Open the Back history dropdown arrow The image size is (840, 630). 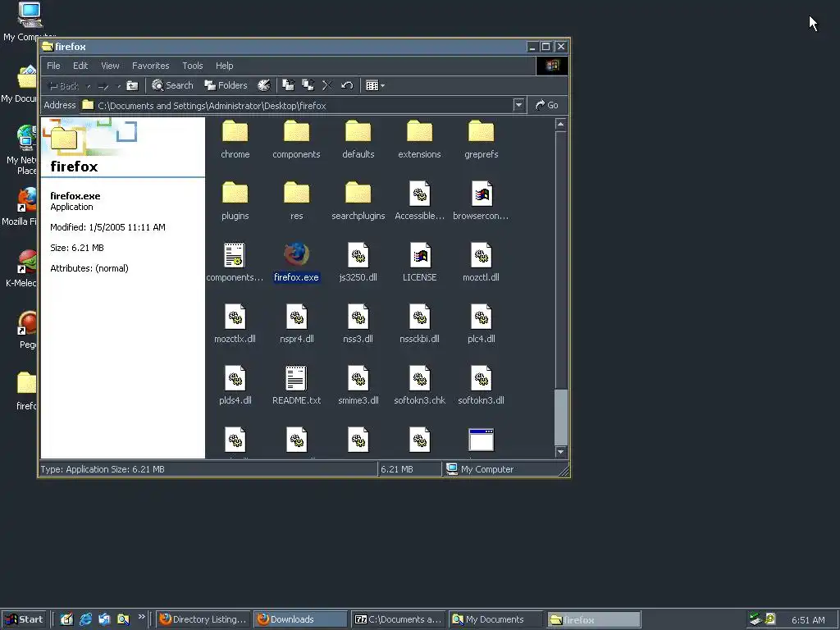pos(89,86)
